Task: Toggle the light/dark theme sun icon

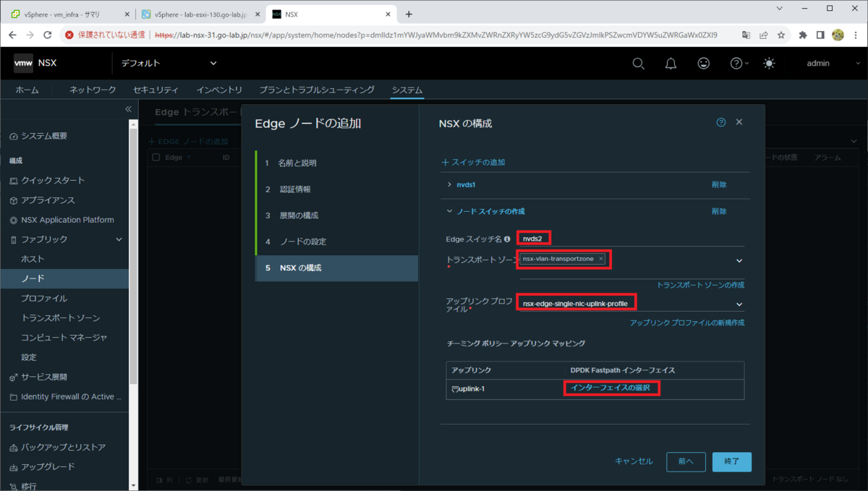Action: pos(769,64)
